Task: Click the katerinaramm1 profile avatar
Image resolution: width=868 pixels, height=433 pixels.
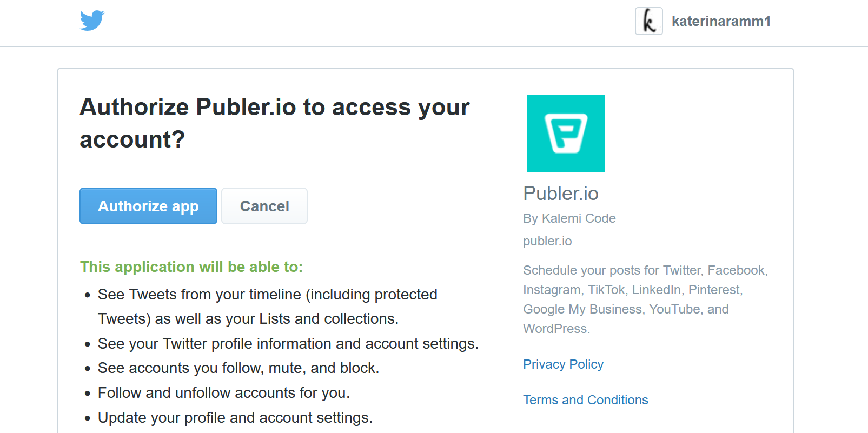Action: [648, 21]
